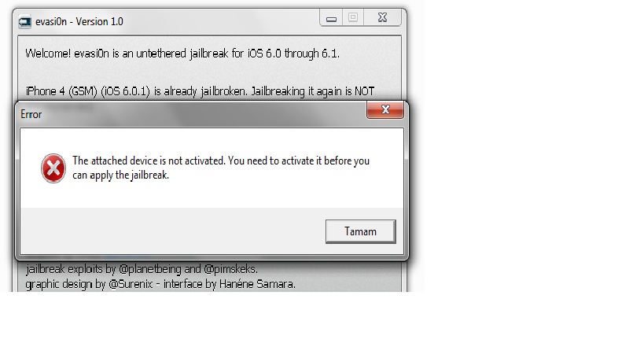Close the Error dialog with red X
Viewport: 644px width, 362px height.
[x=385, y=109]
